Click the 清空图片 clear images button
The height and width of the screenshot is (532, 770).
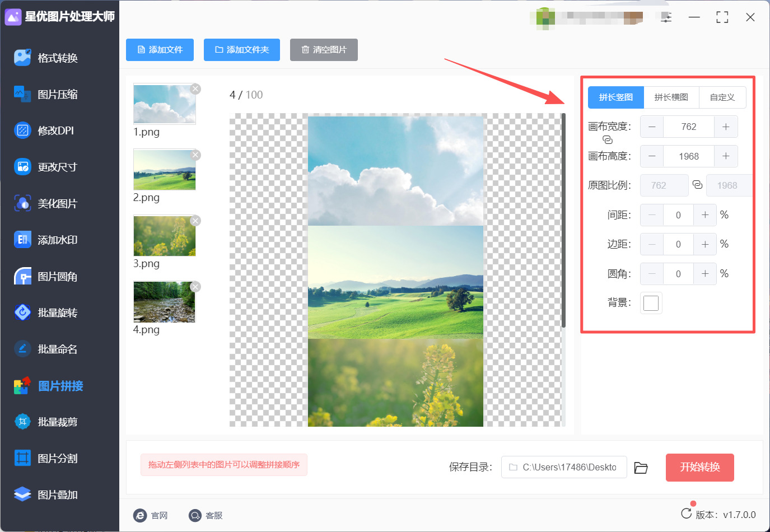324,50
